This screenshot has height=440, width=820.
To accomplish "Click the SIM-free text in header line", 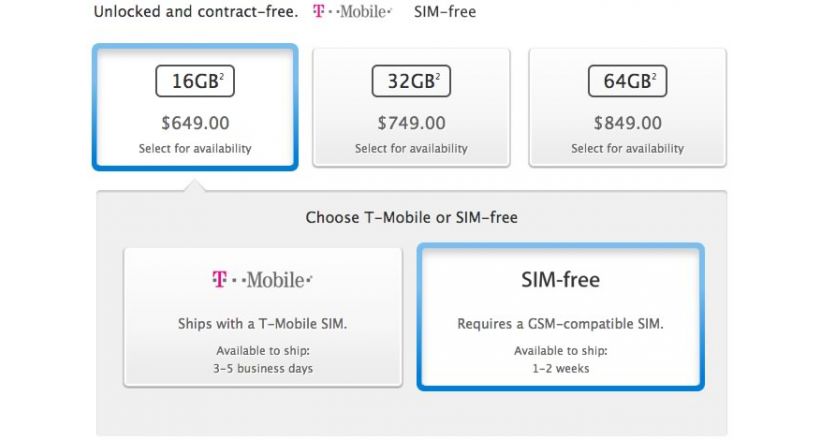I will [x=445, y=12].
